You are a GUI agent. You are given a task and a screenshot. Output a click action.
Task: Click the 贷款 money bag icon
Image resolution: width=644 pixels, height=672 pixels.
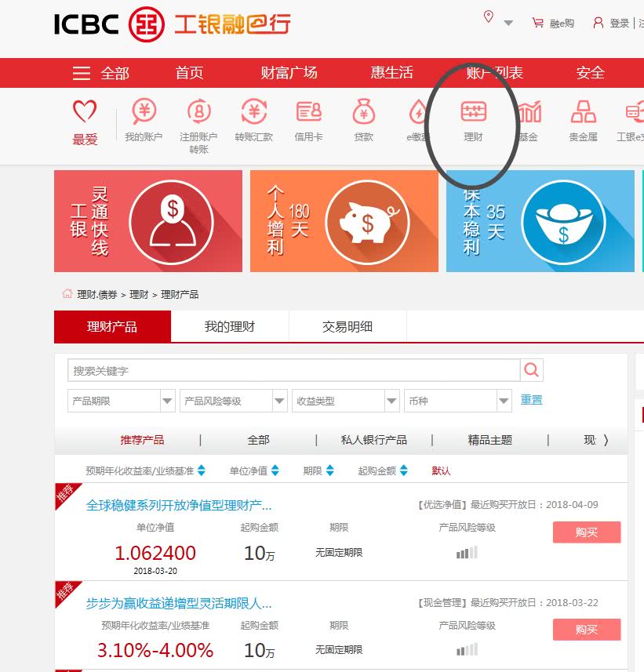[x=364, y=111]
